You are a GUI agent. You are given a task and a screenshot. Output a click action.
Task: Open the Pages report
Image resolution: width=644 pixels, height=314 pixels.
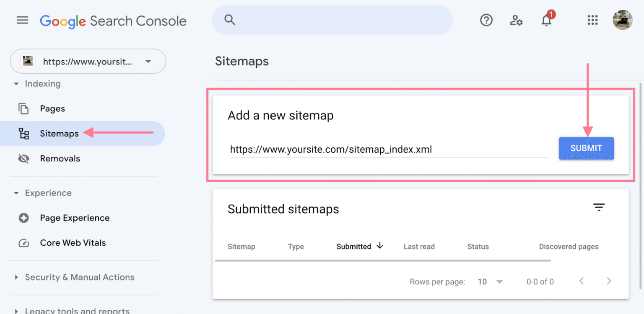point(52,109)
